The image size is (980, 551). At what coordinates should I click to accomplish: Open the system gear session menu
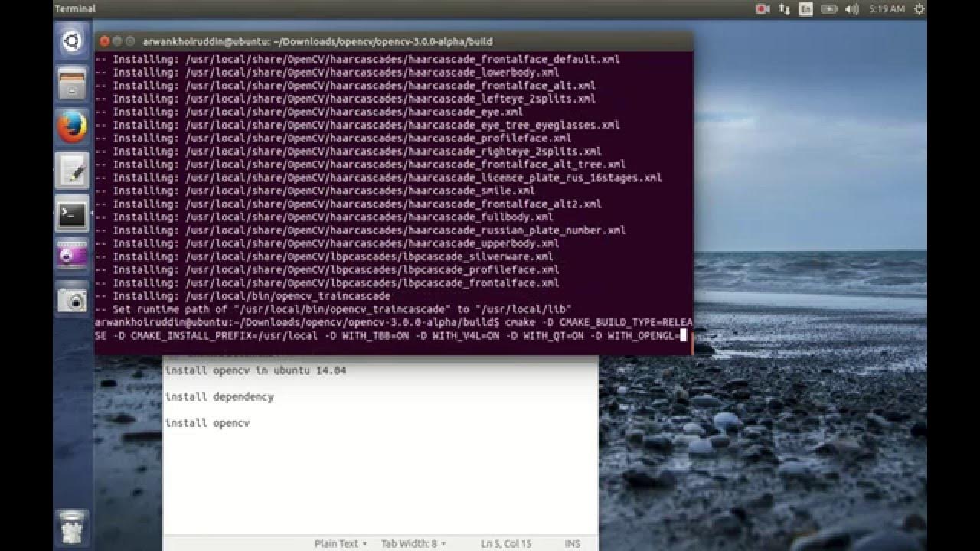(x=919, y=8)
